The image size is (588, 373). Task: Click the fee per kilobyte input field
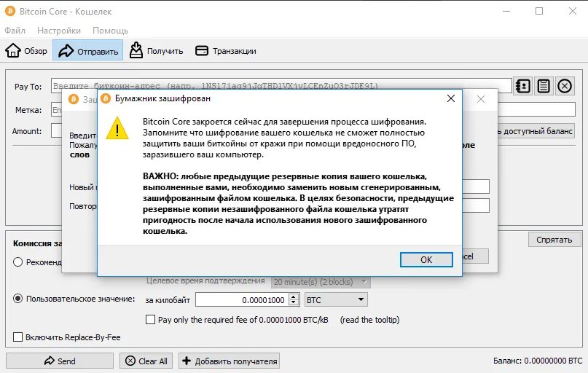tap(242, 300)
